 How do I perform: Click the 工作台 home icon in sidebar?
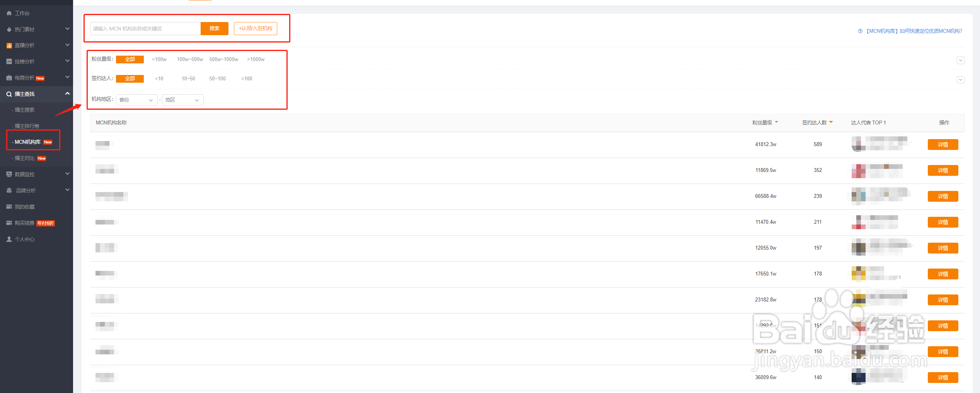[9, 13]
